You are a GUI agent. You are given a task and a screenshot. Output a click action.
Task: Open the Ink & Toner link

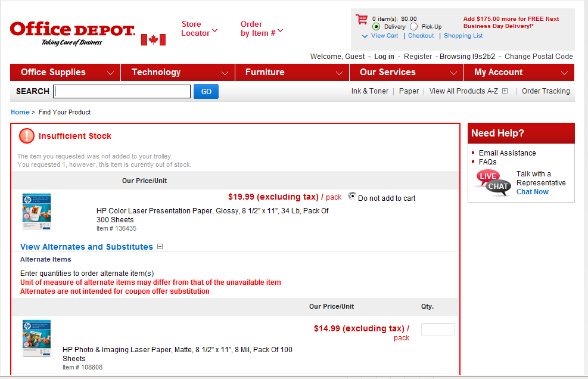point(370,91)
